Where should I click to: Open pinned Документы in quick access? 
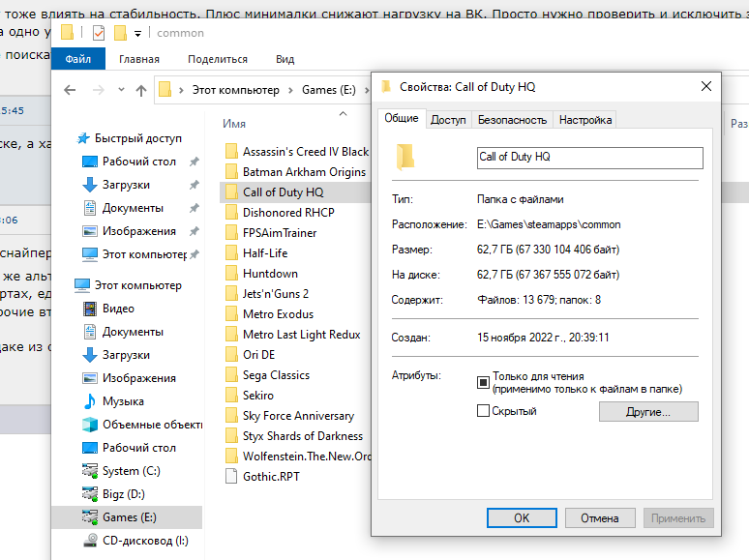[x=133, y=208]
